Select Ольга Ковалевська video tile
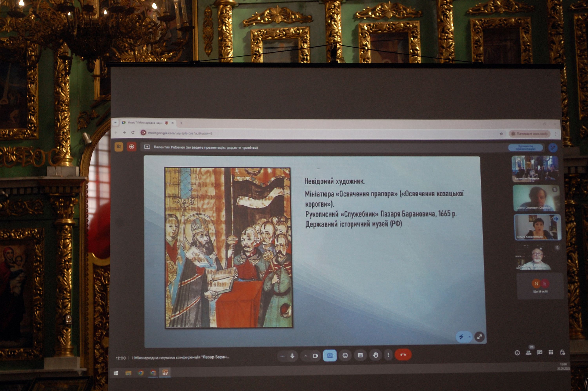The height and width of the screenshot is (391, 588). point(538,227)
